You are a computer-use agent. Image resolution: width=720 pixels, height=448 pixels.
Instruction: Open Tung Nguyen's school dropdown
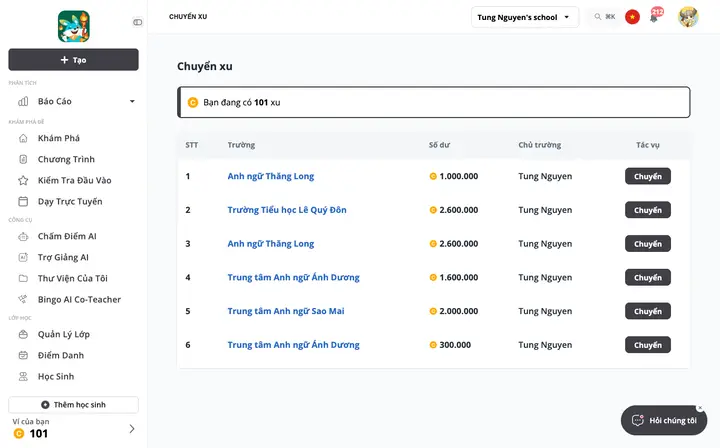525,17
